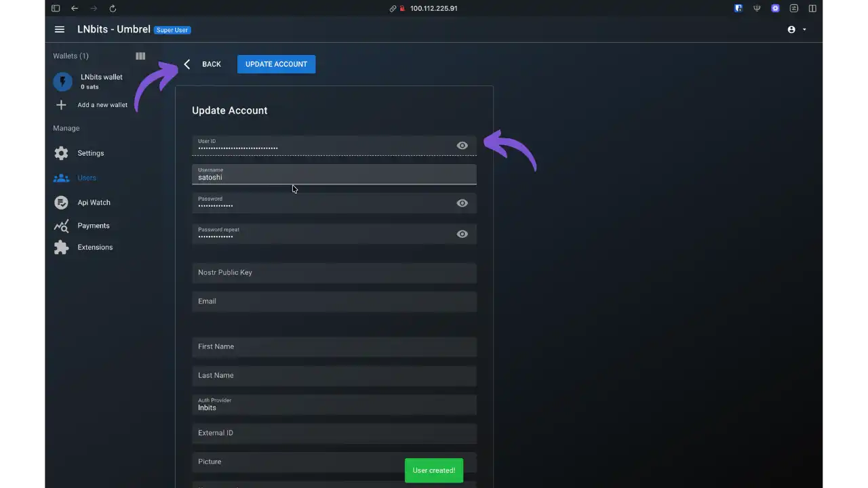Open Settings in the Manage sidebar
Viewport: 868px width, 488px height.
tap(90, 153)
